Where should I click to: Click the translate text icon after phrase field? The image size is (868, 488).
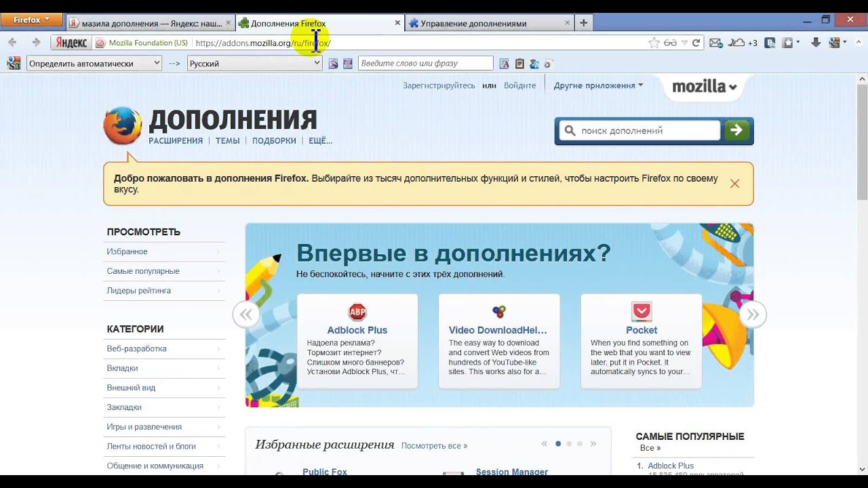504,64
